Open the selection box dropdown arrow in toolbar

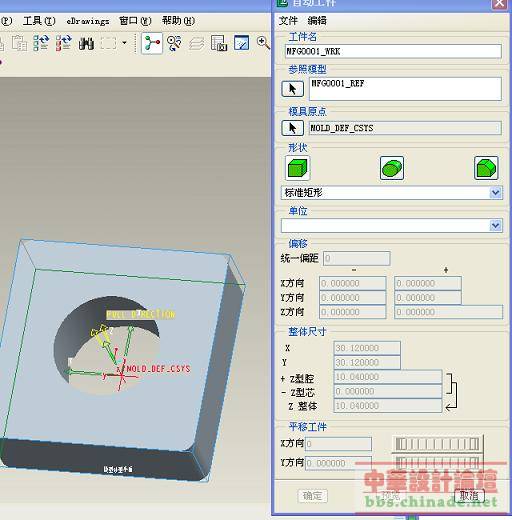(x=124, y=43)
